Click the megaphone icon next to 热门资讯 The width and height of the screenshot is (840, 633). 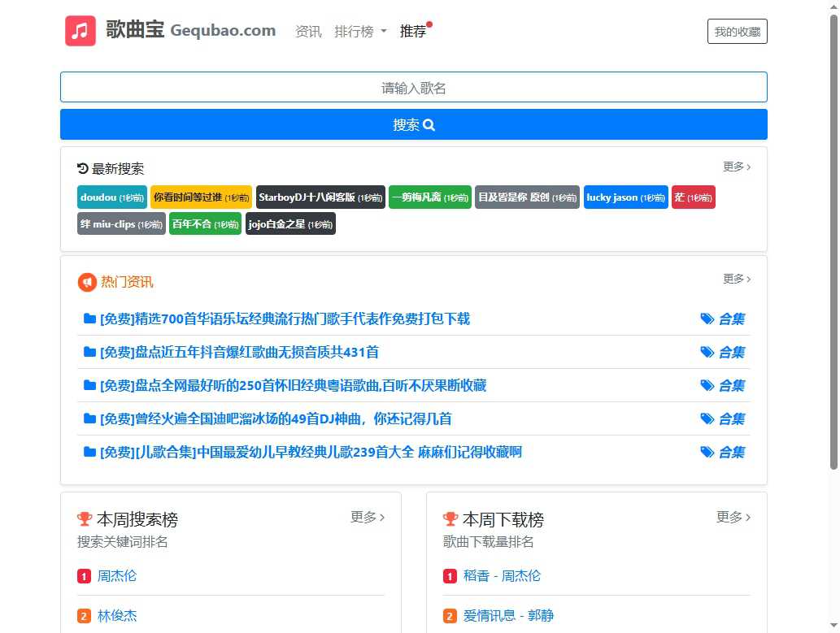[x=88, y=282]
